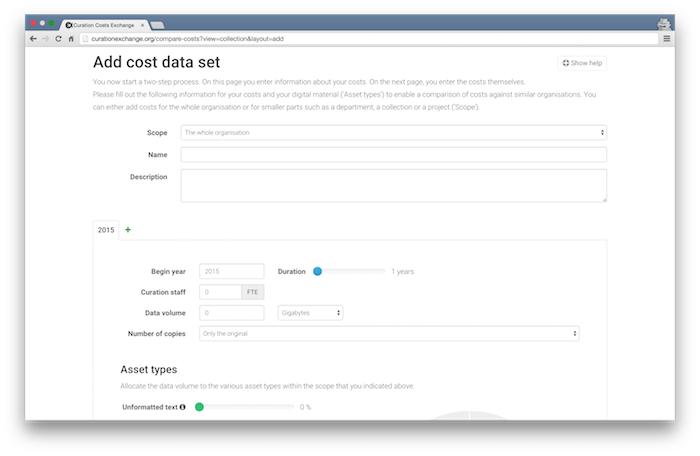
Task: Click the browser forward arrow
Action: (x=46, y=39)
